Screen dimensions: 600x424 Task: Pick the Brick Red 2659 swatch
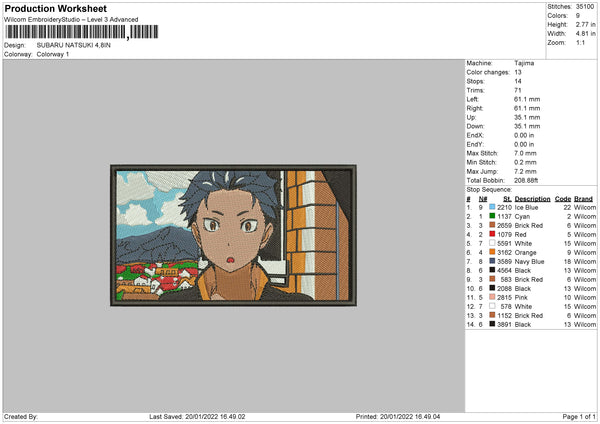(492, 225)
